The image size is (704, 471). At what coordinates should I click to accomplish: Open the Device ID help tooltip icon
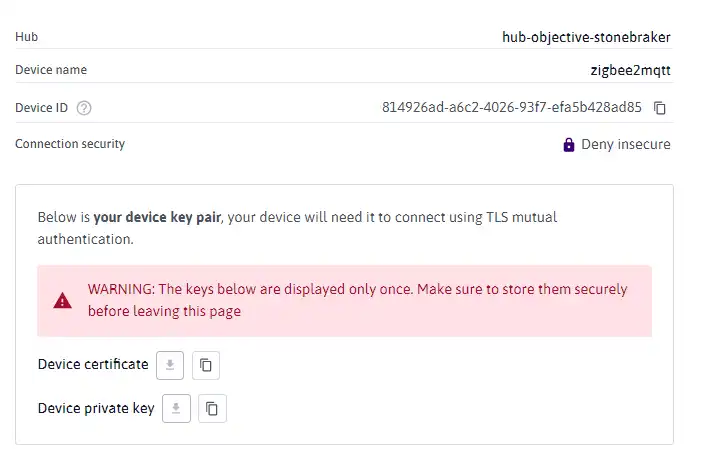(84, 108)
